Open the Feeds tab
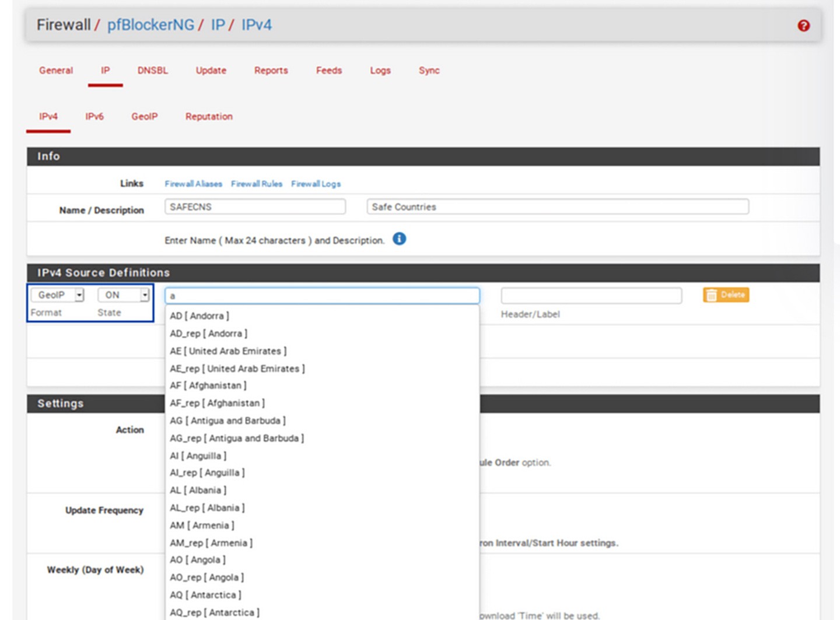The image size is (840, 620). pyautogui.click(x=329, y=71)
